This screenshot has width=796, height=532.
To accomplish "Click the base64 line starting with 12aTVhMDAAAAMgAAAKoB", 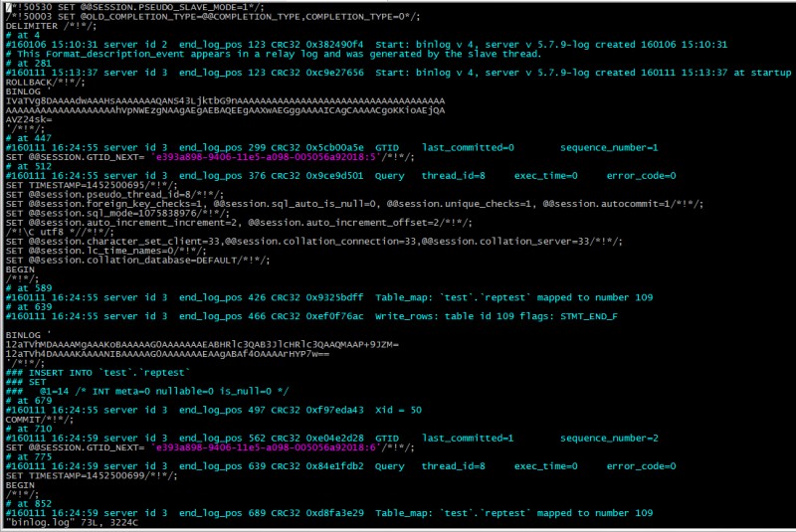I will point(202,345).
